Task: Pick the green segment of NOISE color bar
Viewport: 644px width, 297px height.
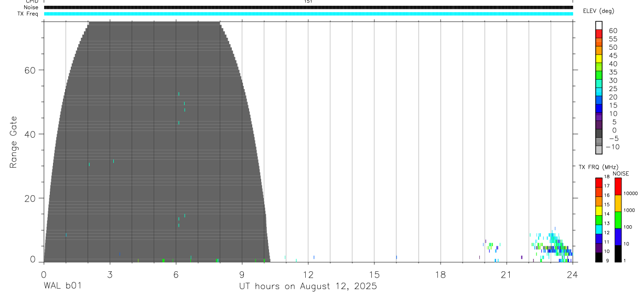Action: click(x=618, y=219)
